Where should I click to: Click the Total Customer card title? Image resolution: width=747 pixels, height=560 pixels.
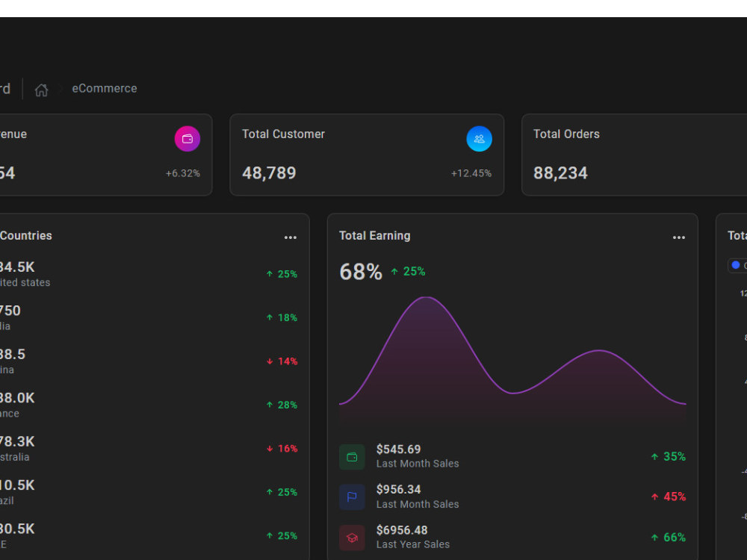(283, 134)
